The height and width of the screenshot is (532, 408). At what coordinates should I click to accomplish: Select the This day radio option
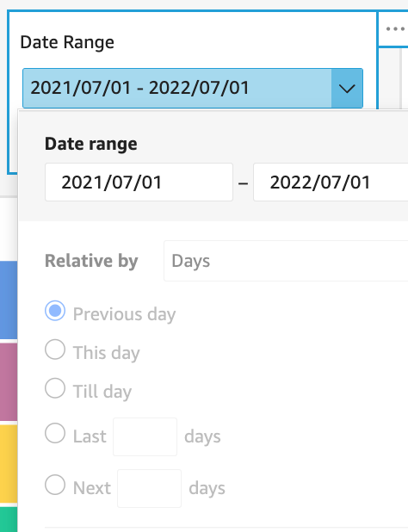(55, 350)
